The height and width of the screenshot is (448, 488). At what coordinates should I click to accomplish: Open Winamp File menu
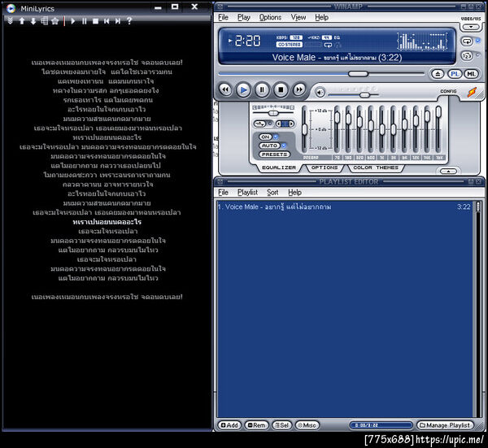point(223,17)
